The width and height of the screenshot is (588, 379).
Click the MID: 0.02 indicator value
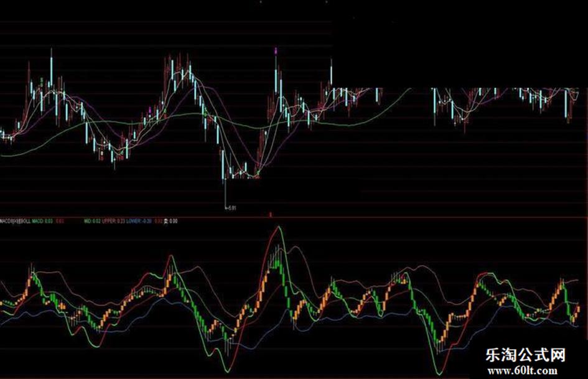[92, 222]
